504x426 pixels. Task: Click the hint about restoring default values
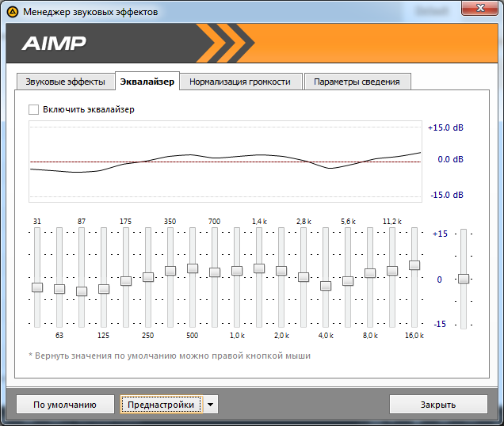pos(170,356)
